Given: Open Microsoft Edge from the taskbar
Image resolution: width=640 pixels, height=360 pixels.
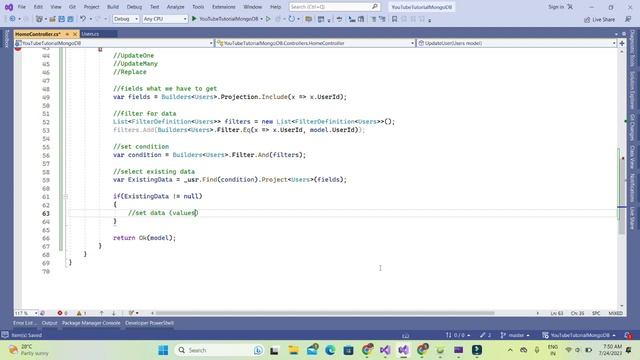Looking at the screenshot, I should [330, 350].
